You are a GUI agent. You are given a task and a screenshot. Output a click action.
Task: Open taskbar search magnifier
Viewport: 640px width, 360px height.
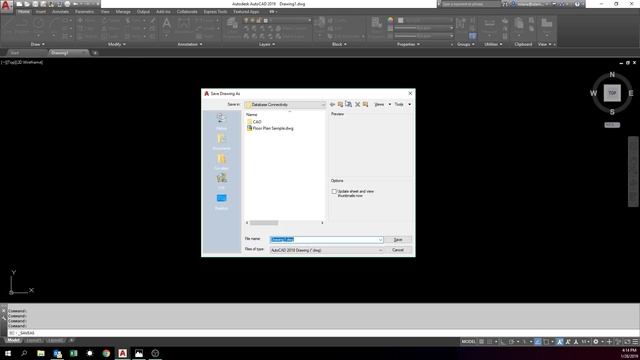[x=24, y=353]
